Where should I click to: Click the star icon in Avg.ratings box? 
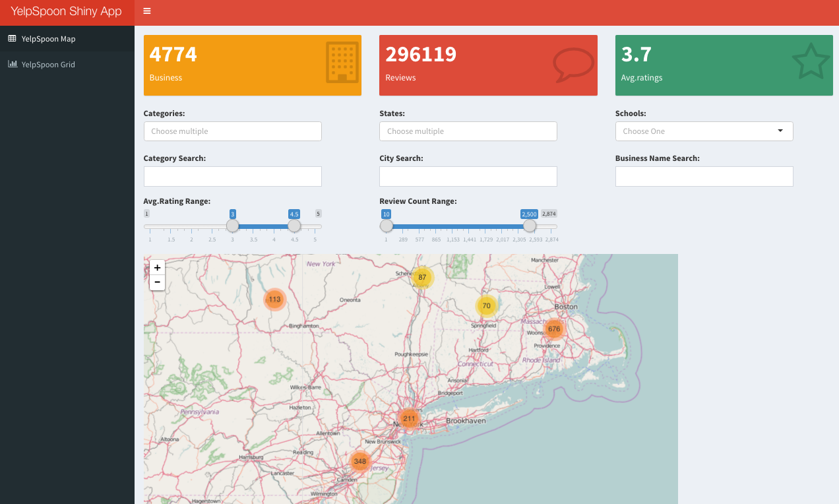tap(810, 61)
